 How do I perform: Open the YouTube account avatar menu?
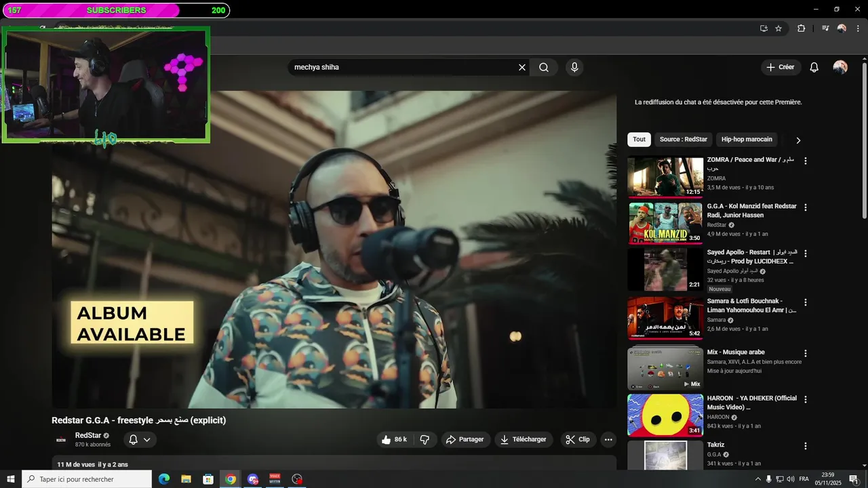click(x=840, y=67)
